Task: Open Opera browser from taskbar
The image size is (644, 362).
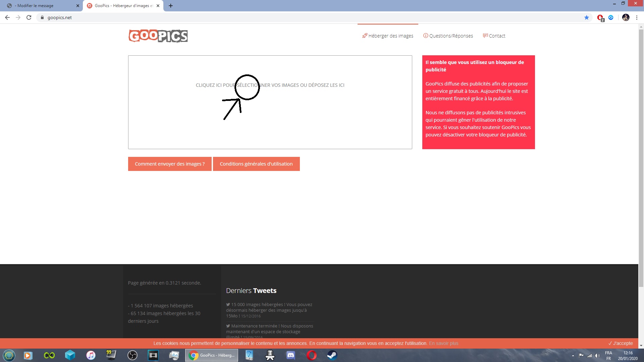Action: [x=312, y=355]
